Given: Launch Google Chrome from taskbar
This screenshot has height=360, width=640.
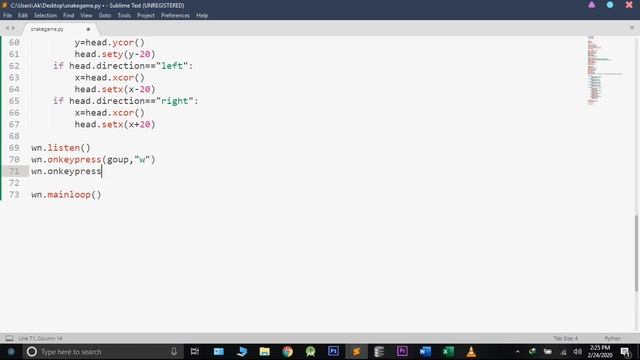Looking at the screenshot, I should click(x=287, y=351).
